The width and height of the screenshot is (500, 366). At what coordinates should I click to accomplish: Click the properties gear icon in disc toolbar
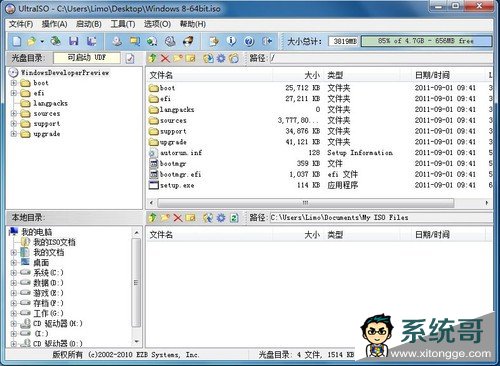pos(221,58)
